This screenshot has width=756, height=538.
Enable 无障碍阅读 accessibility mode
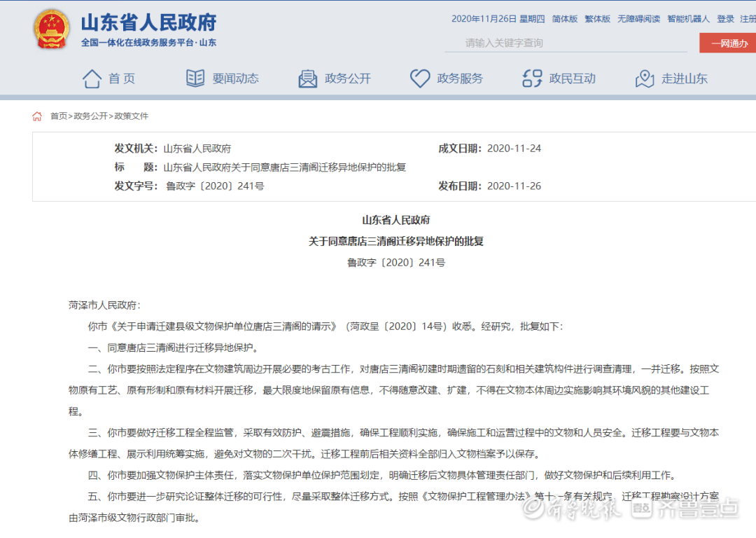[x=638, y=19]
